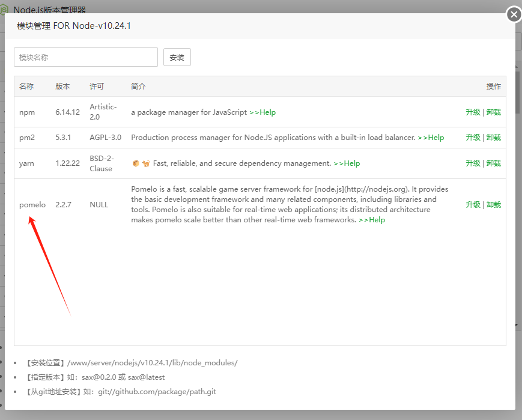
Task: Click the 操作 column header
Action: tap(494, 87)
